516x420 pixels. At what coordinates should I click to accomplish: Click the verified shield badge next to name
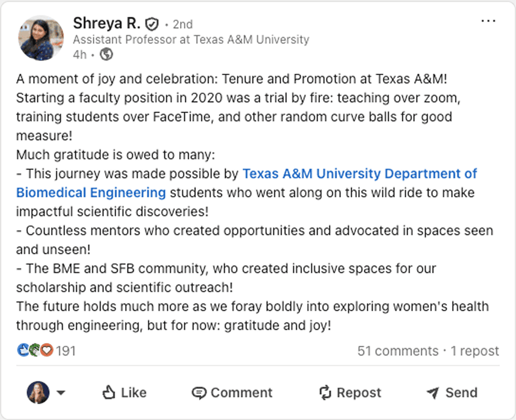click(x=152, y=24)
